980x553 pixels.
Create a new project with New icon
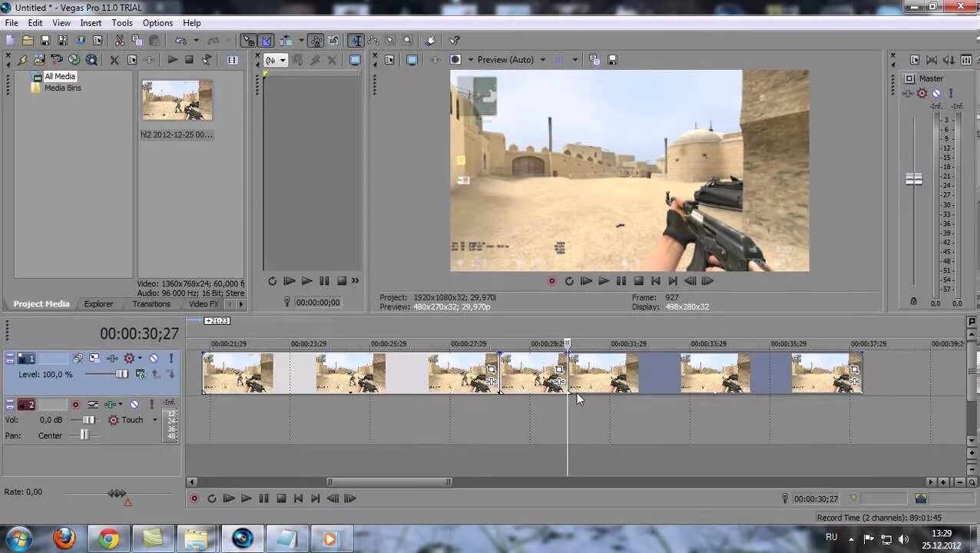point(11,41)
